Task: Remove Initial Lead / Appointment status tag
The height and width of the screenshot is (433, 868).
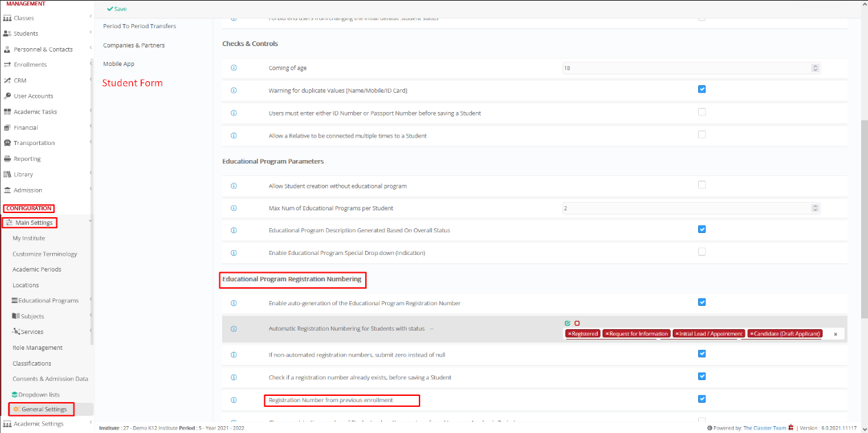Action: pyautogui.click(x=677, y=334)
